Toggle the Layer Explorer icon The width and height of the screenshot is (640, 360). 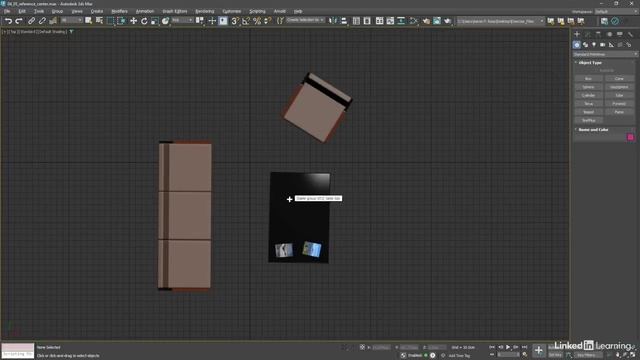click(x=367, y=21)
